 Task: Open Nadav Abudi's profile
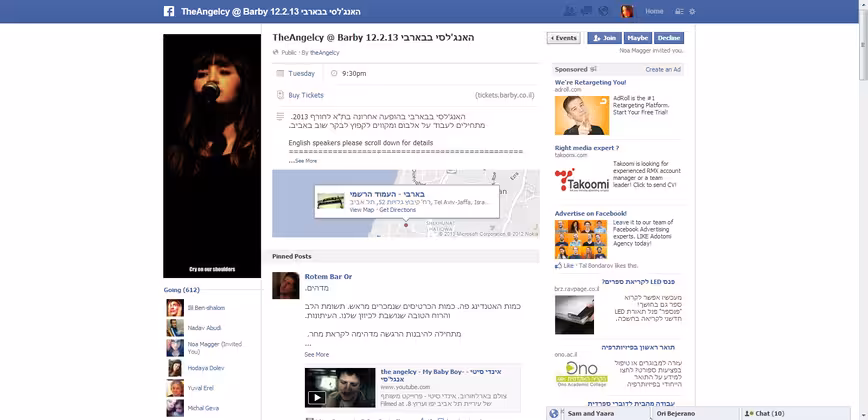tap(204, 328)
